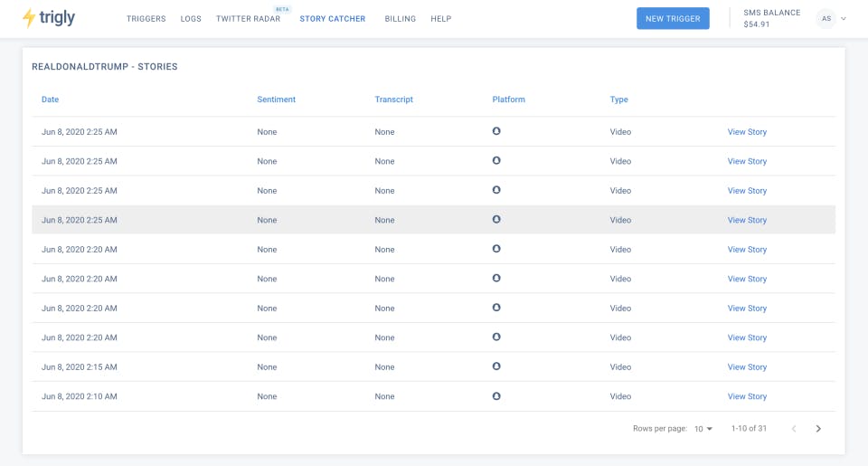Open View Story link in first row

[747, 132]
